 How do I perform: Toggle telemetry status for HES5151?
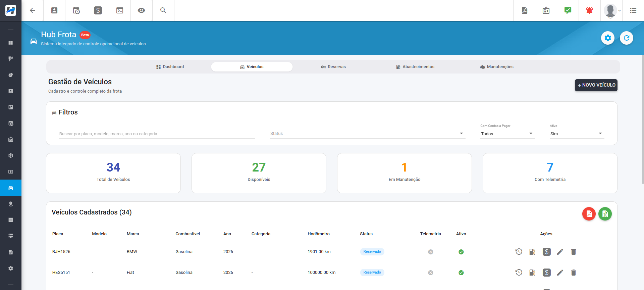coord(431,273)
